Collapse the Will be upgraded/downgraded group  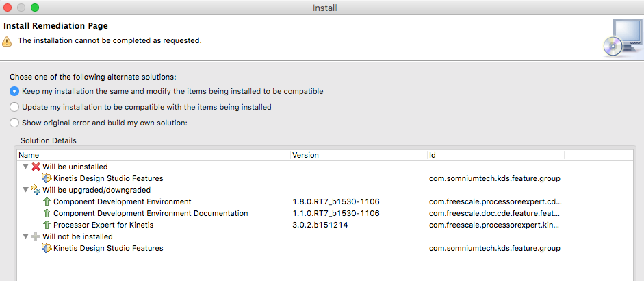point(25,190)
